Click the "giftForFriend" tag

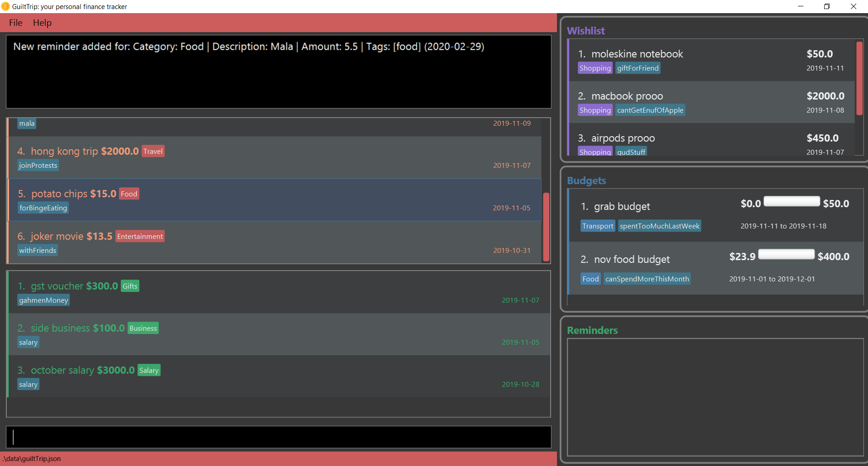638,68
